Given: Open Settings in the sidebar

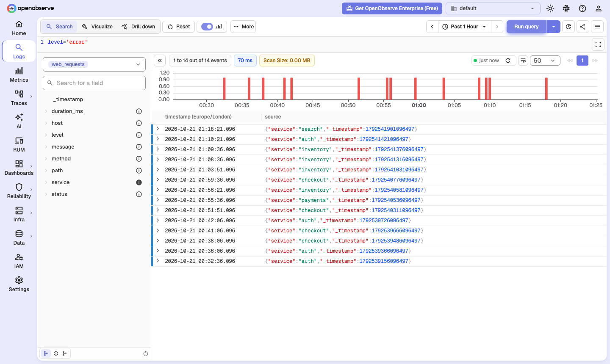Looking at the screenshot, I should click(19, 284).
